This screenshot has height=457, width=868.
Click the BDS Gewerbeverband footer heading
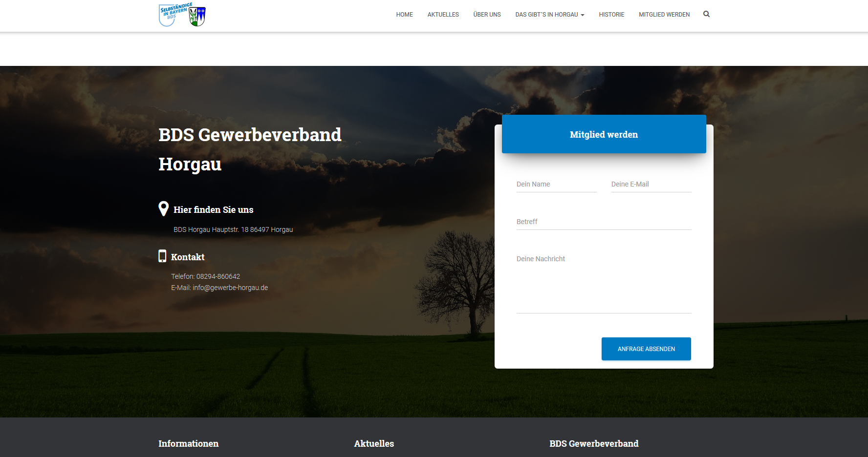tap(594, 443)
